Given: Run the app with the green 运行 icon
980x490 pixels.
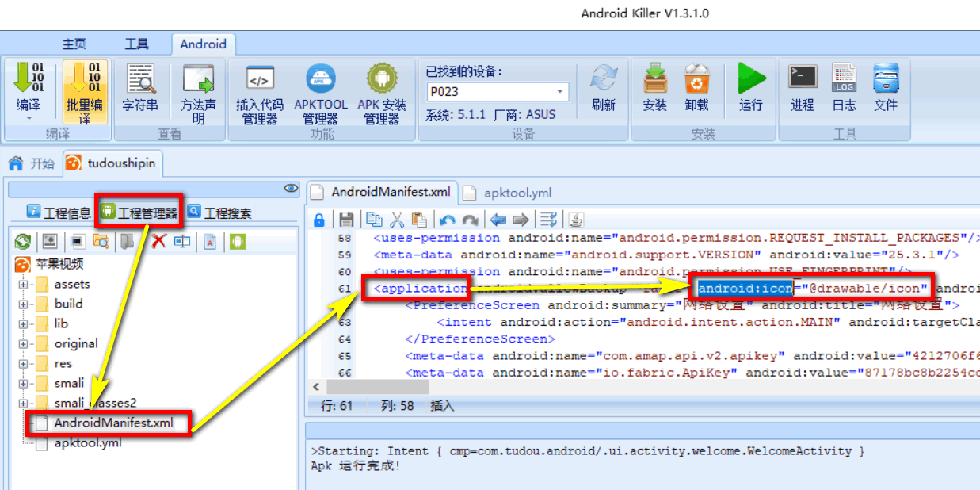Looking at the screenshot, I should [x=751, y=87].
